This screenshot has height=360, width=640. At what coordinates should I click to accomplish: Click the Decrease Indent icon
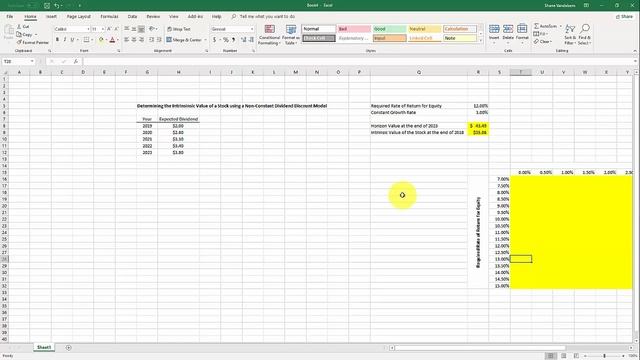click(x=151, y=40)
